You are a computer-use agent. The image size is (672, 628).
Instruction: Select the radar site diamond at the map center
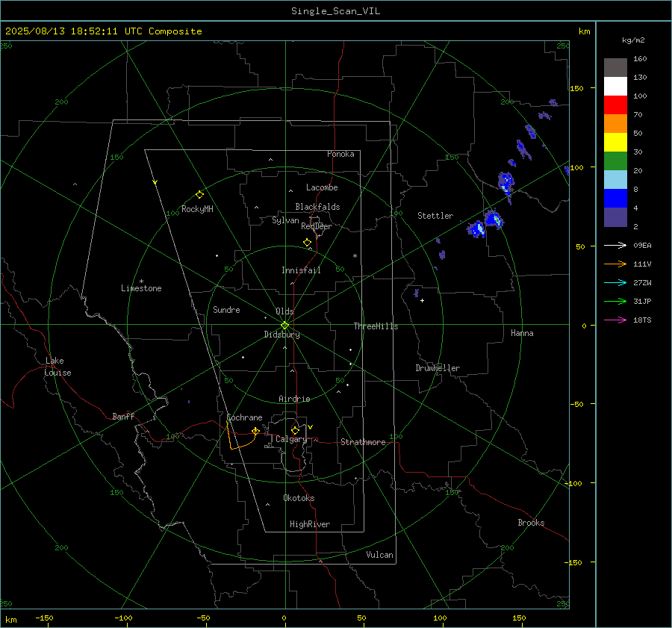pos(284,326)
